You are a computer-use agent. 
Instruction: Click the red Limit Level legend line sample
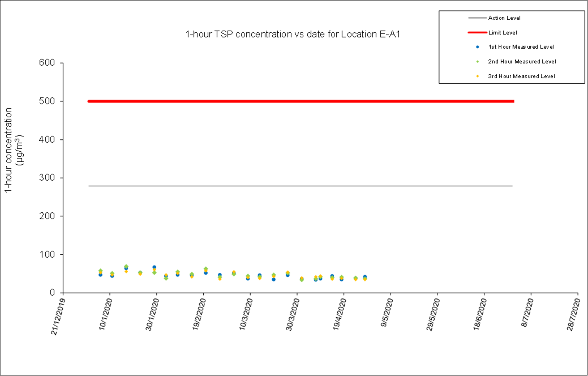[478, 33]
